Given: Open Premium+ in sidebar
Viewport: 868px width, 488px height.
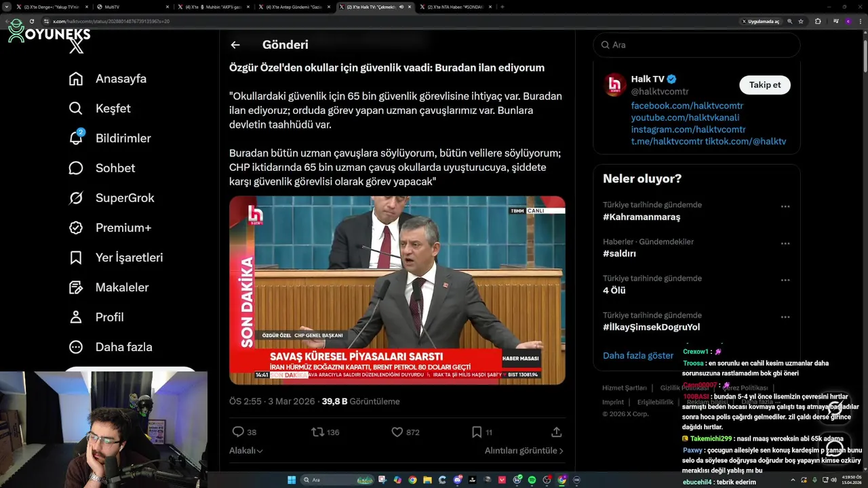Looking at the screenshot, I should [x=110, y=228].
